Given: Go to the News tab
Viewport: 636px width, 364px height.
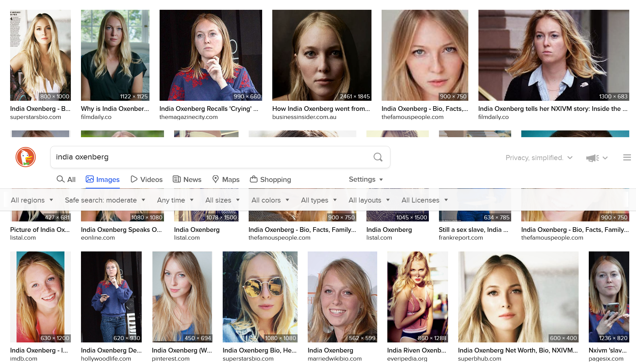Looking at the screenshot, I should click(187, 179).
